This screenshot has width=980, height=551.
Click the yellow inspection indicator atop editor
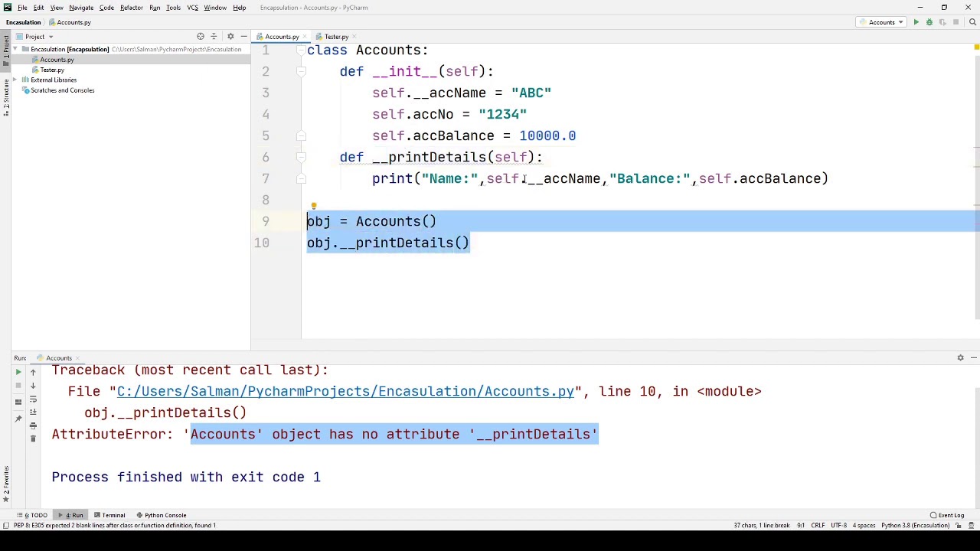pos(976,48)
